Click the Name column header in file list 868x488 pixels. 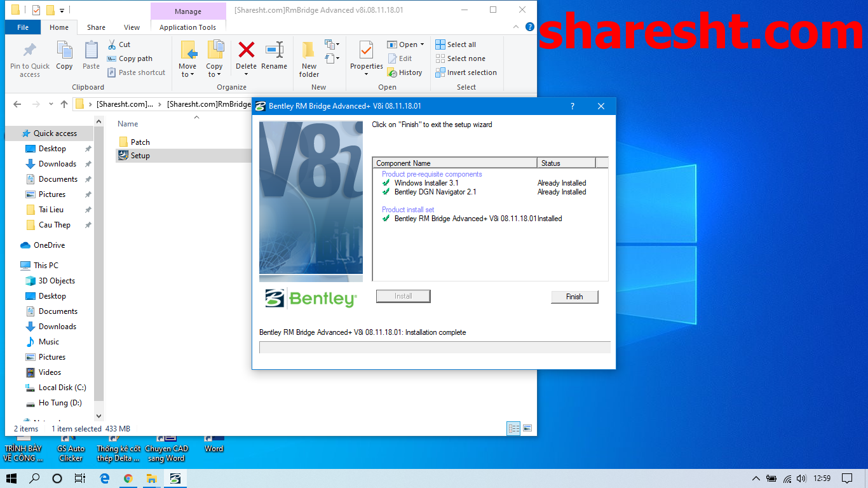[128, 124]
